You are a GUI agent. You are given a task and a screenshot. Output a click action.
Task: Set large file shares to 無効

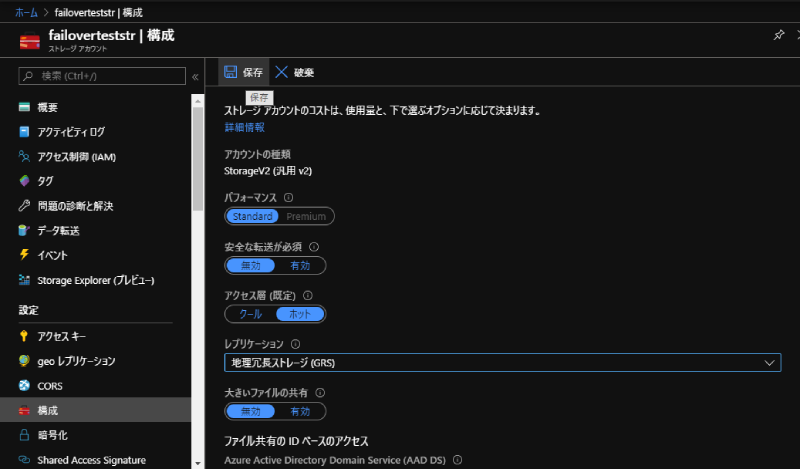[251, 411]
